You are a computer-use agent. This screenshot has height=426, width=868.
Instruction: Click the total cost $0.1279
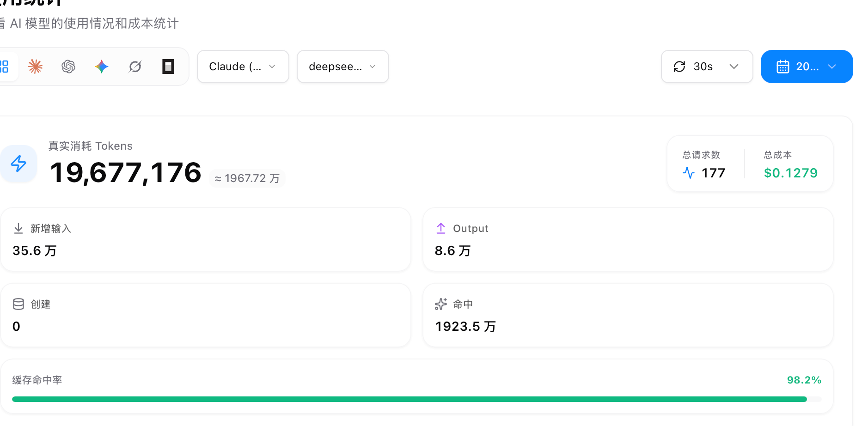point(791,173)
